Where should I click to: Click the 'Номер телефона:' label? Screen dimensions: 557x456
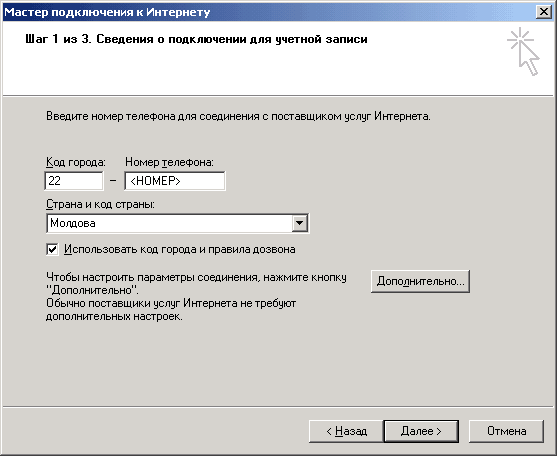[x=169, y=162]
